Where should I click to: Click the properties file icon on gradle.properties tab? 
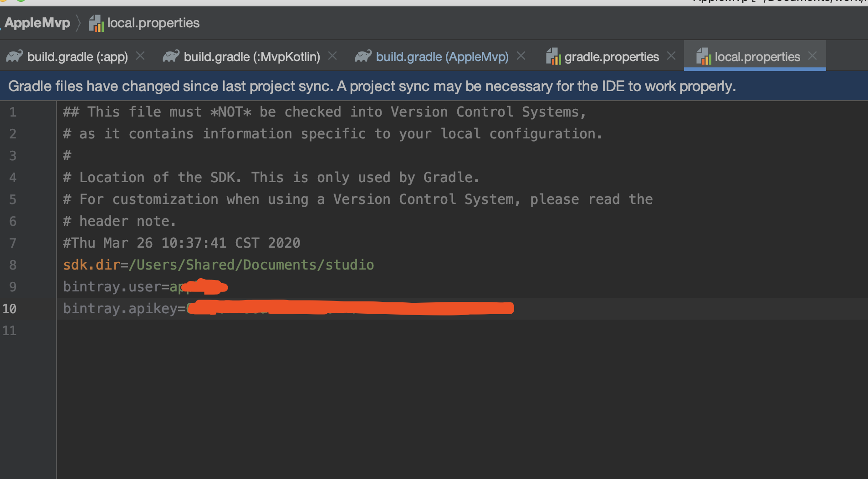[553, 56]
